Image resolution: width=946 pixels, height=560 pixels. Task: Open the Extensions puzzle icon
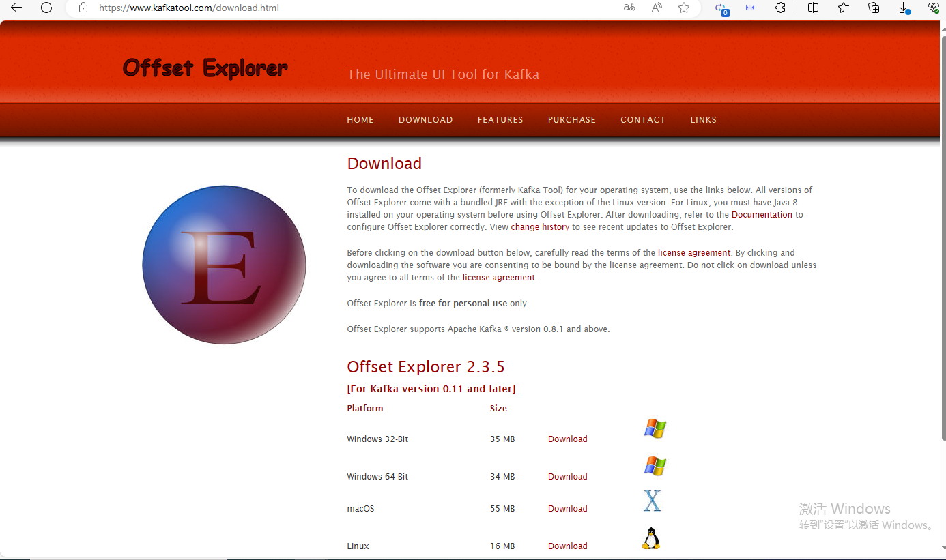pos(780,8)
